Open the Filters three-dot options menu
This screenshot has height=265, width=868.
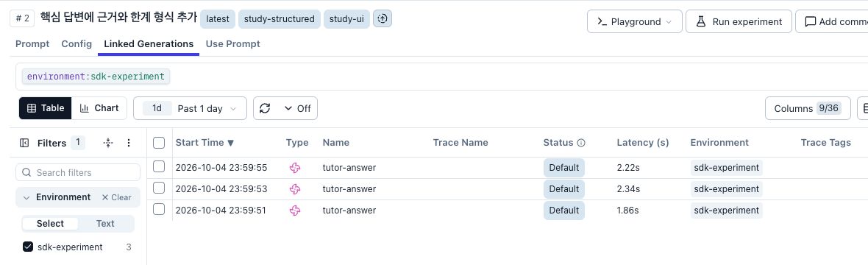coord(129,143)
